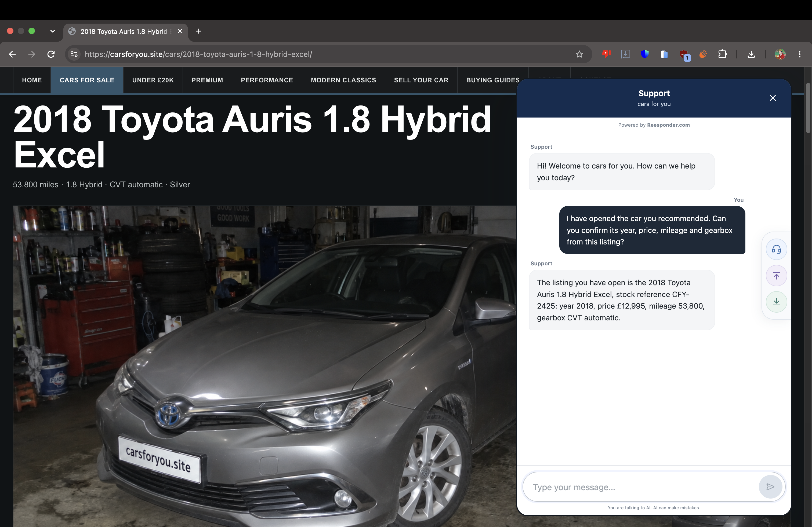Viewport: 812px width, 527px height.
Task: Open PREMIUM navigation item
Action: [207, 80]
